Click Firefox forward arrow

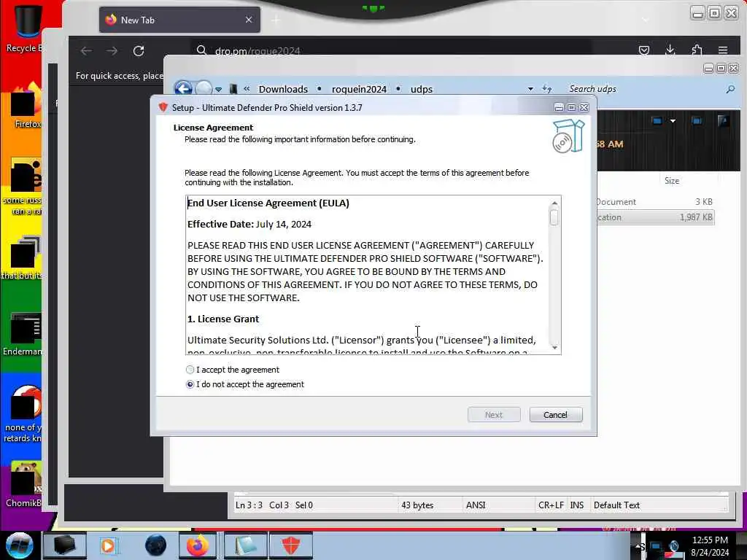click(112, 51)
